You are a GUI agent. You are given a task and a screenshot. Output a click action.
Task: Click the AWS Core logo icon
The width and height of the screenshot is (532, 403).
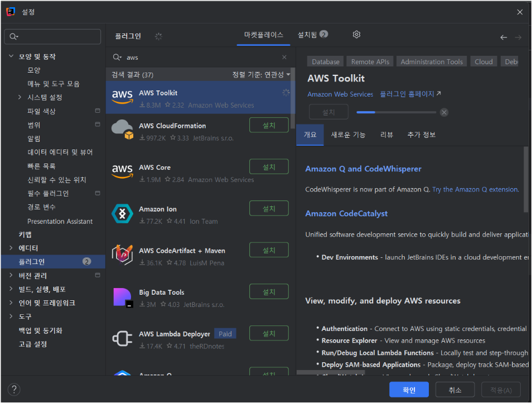[x=123, y=171]
